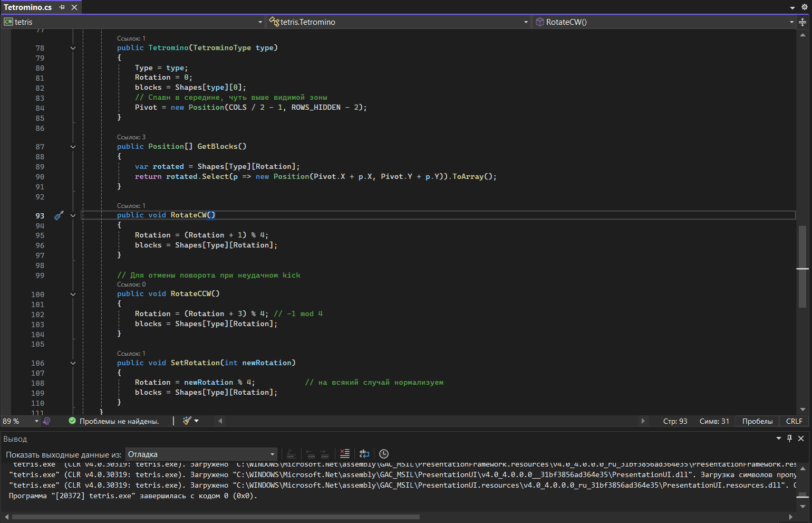Collapse the Tetromino constructor at line 78
This screenshot has height=523, width=812.
73,48
